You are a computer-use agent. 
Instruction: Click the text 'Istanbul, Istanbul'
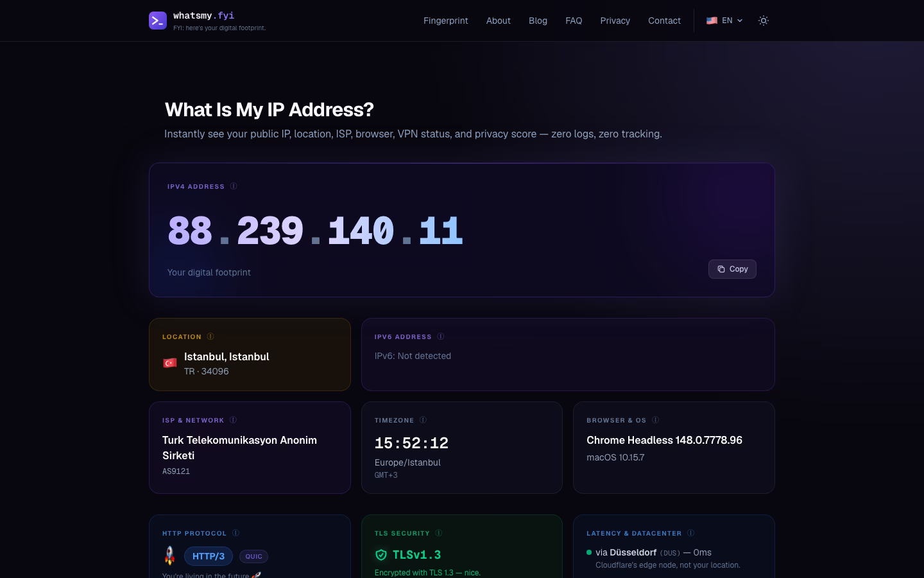pos(227,356)
